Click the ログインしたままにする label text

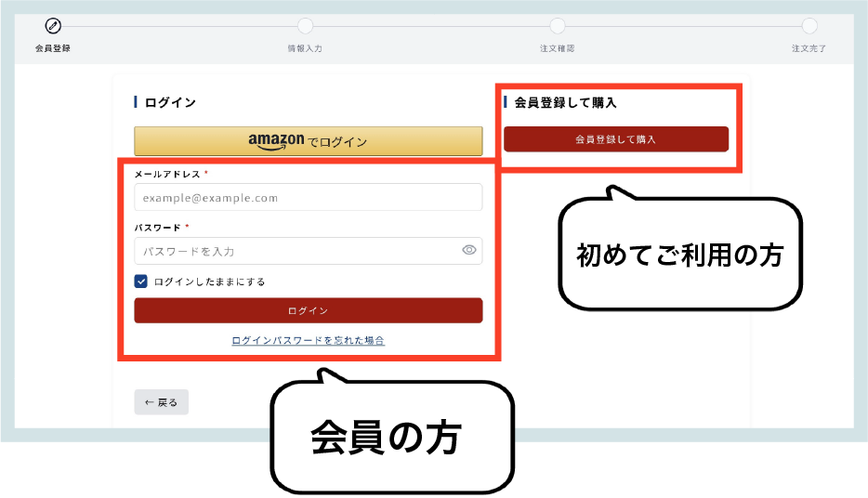[210, 282]
